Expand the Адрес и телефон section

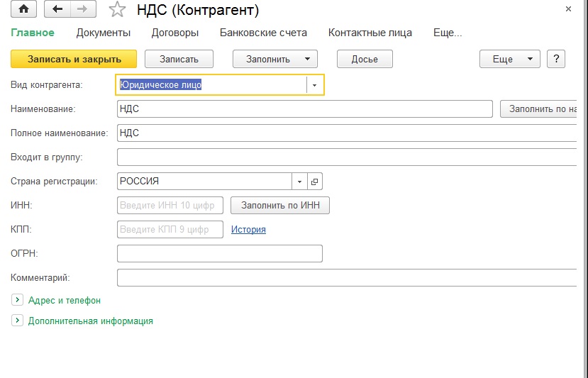[17, 301]
